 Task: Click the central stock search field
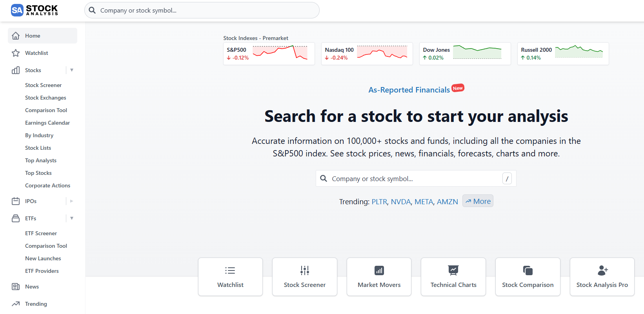click(416, 178)
